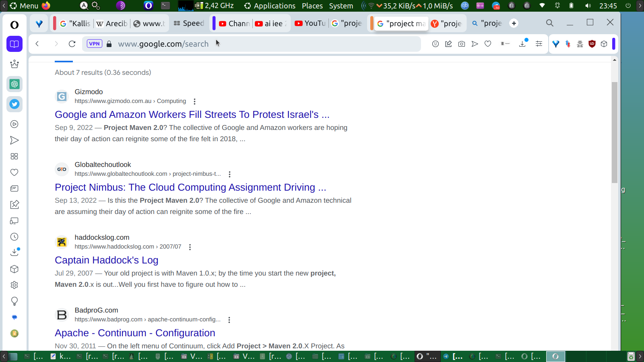
Task: Open My Flow in the sidebar
Action: [14, 140]
